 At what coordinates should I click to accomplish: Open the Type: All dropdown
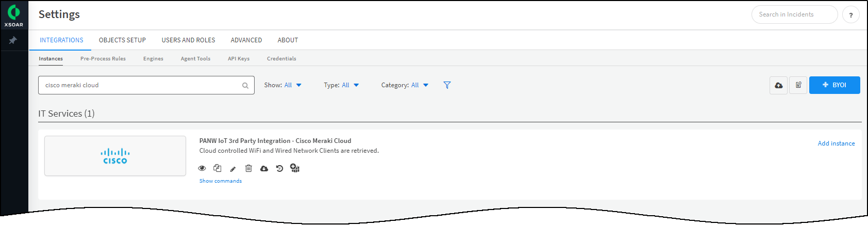[341, 85]
